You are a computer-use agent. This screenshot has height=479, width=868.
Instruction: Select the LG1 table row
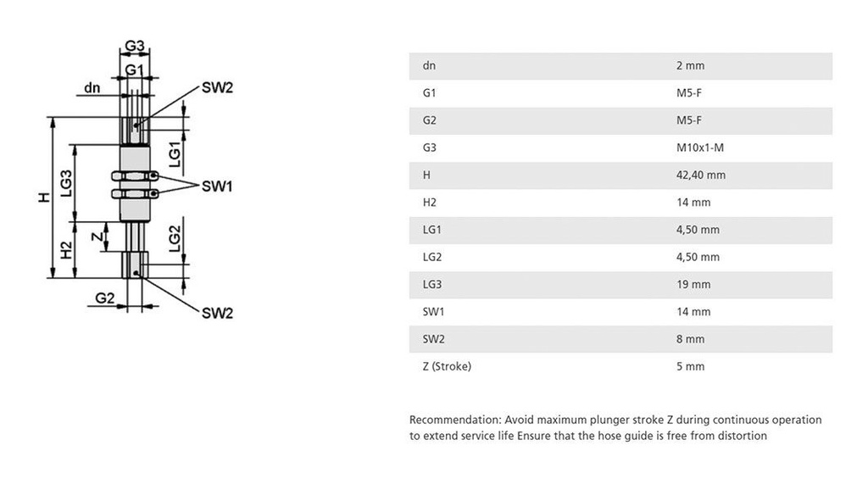[620, 230]
